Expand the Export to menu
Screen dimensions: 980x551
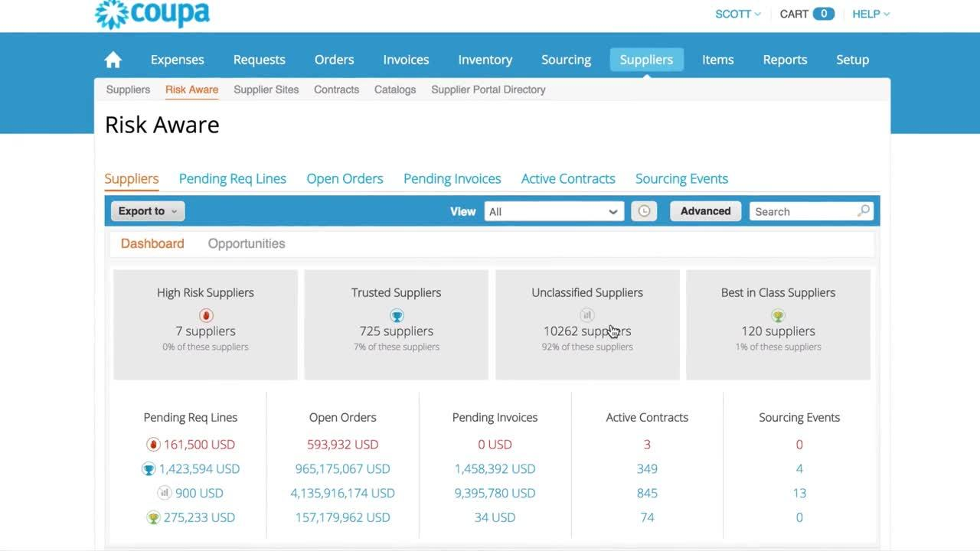tap(147, 210)
